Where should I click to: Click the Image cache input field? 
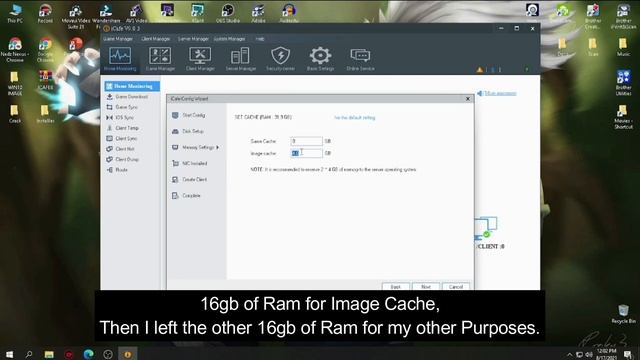(306, 153)
